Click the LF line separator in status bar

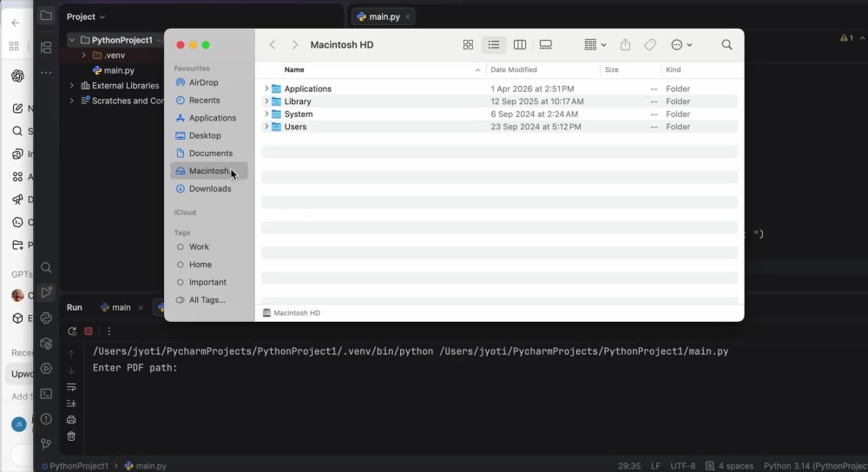655,466
